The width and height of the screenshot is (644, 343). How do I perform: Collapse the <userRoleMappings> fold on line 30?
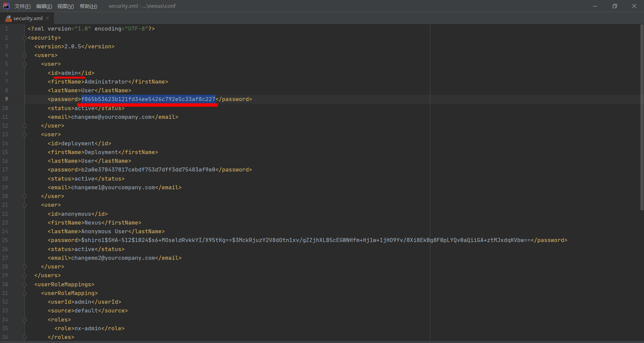coord(24,285)
